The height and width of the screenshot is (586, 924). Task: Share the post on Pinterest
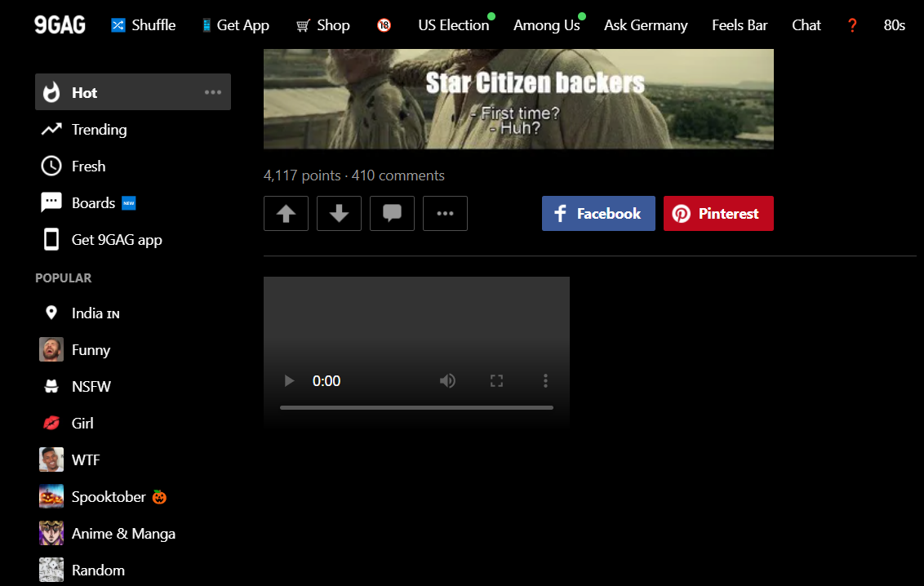pos(718,213)
